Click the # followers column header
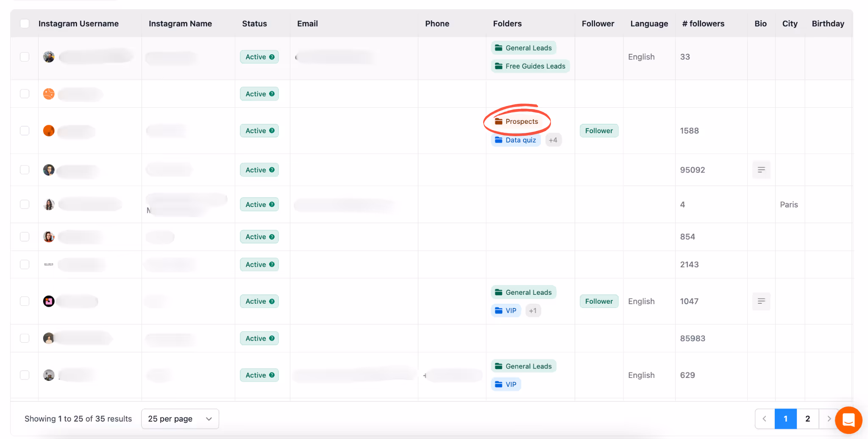Image resolution: width=868 pixels, height=439 pixels. (703, 24)
